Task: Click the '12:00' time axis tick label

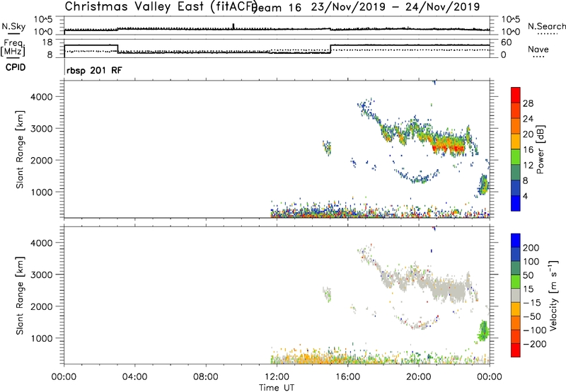Action: pos(277,377)
